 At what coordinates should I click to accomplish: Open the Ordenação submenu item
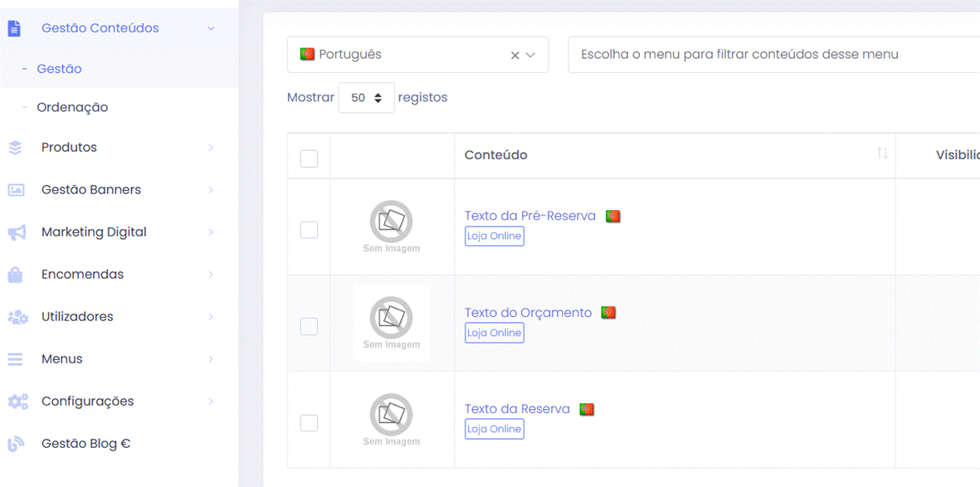click(x=72, y=107)
